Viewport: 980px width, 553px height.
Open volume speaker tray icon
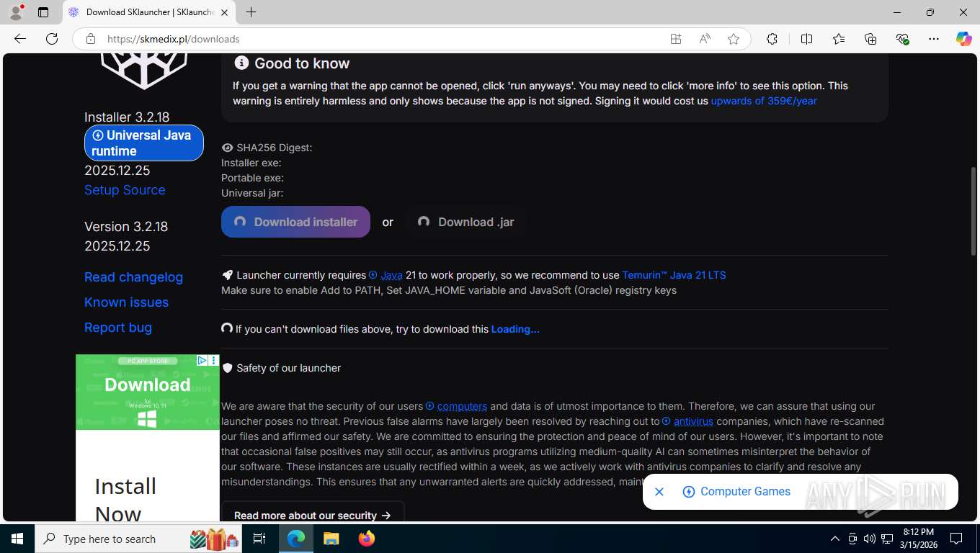pos(869,539)
